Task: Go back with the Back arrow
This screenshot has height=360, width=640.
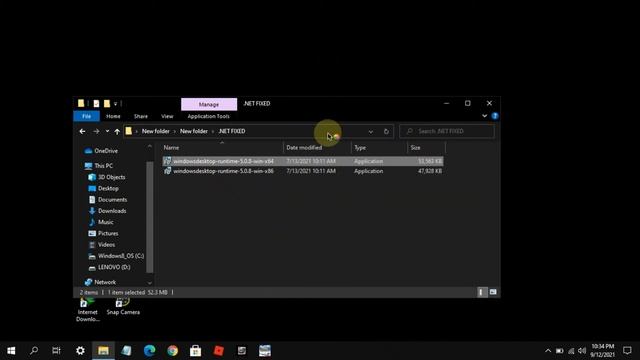Action: (82, 131)
